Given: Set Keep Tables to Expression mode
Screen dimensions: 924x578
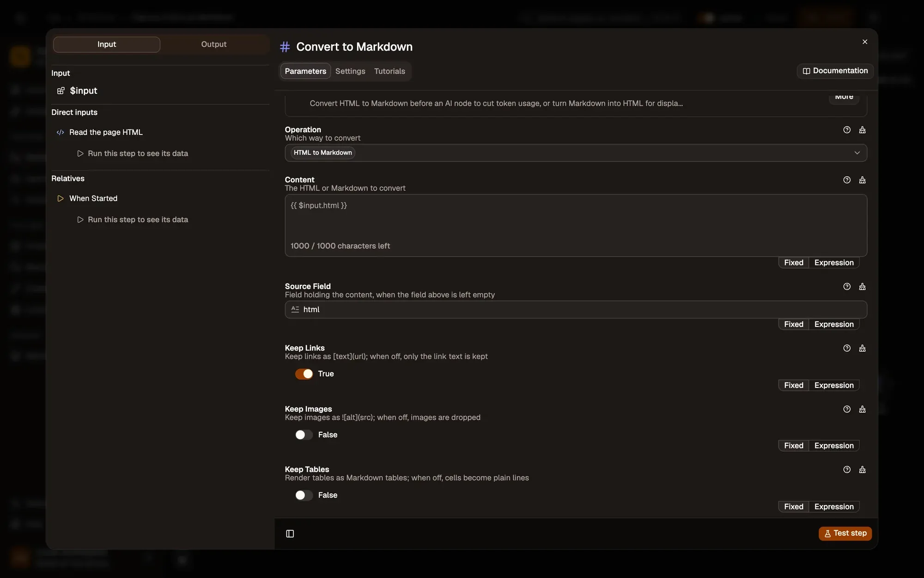Looking at the screenshot, I should [834, 507].
